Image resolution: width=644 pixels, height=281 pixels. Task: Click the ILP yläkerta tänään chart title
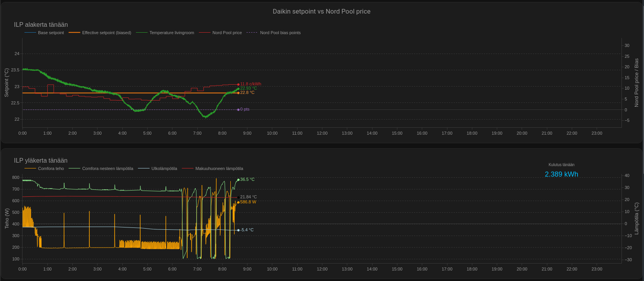click(x=41, y=160)
